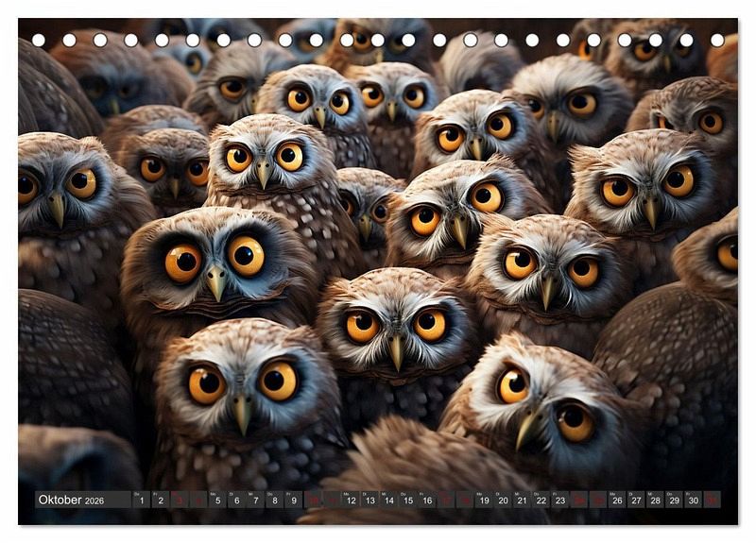Click the Oktober 2026 month label
Screen dimensions: 756x543
(x=82, y=500)
